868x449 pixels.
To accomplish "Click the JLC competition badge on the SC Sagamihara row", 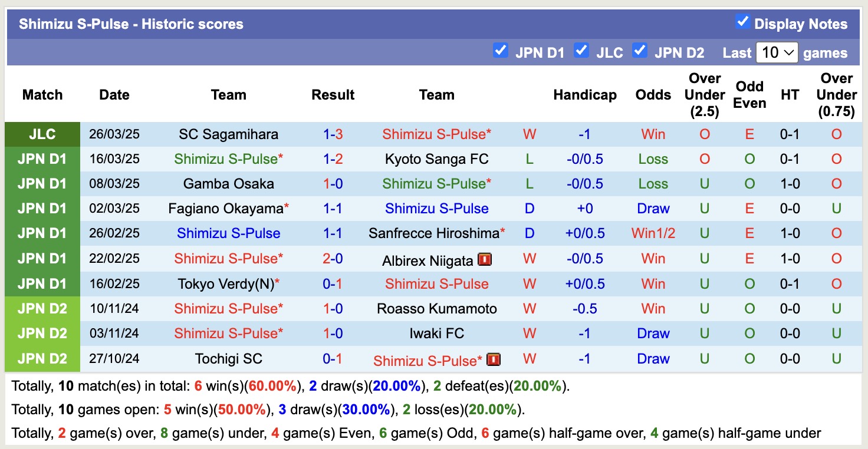I will (42, 134).
